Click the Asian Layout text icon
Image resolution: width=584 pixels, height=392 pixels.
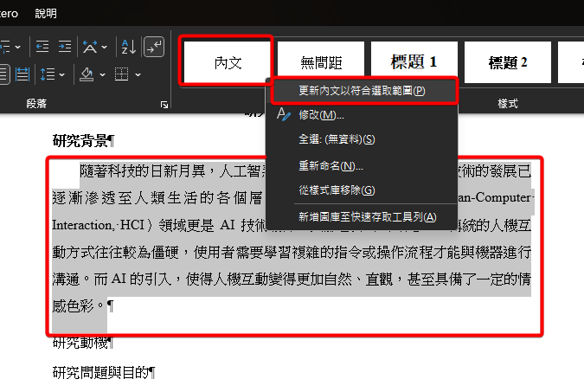click(x=90, y=47)
